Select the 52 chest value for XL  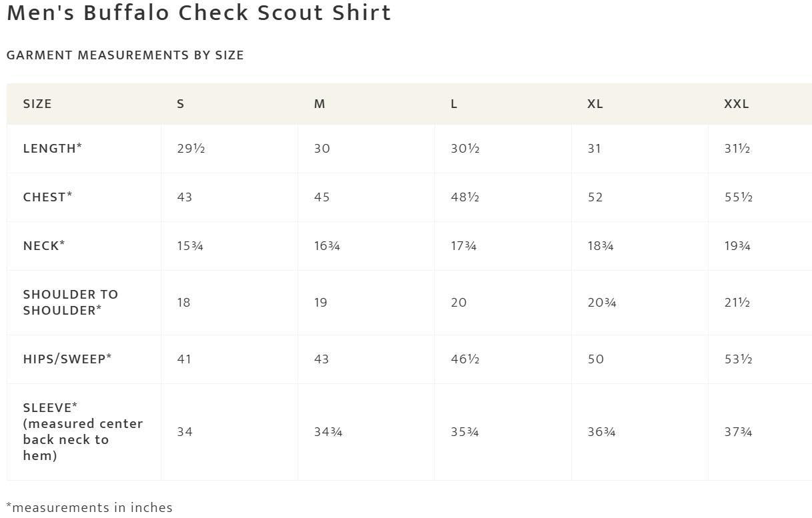click(595, 197)
